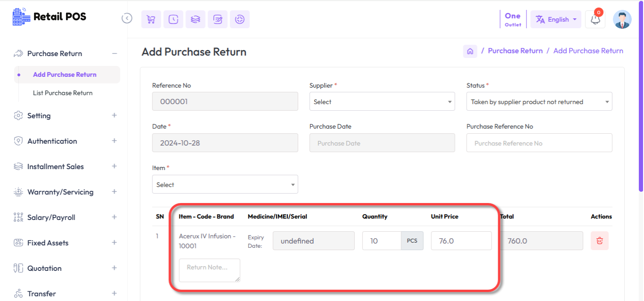Image resolution: width=644 pixels, height=301 pixels.
Task: Collapse the sidebar with the arrow button
Action: [126, 18]
